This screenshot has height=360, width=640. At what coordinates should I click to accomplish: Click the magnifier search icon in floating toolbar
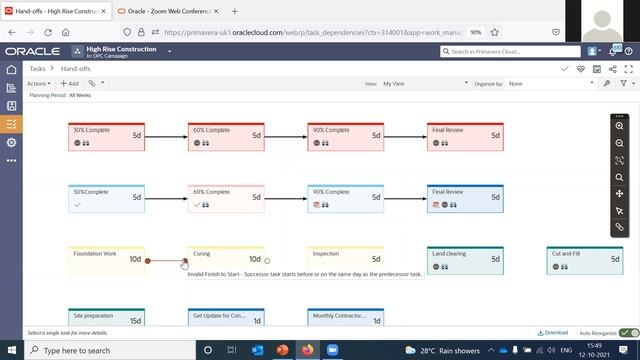click(619, 178)
